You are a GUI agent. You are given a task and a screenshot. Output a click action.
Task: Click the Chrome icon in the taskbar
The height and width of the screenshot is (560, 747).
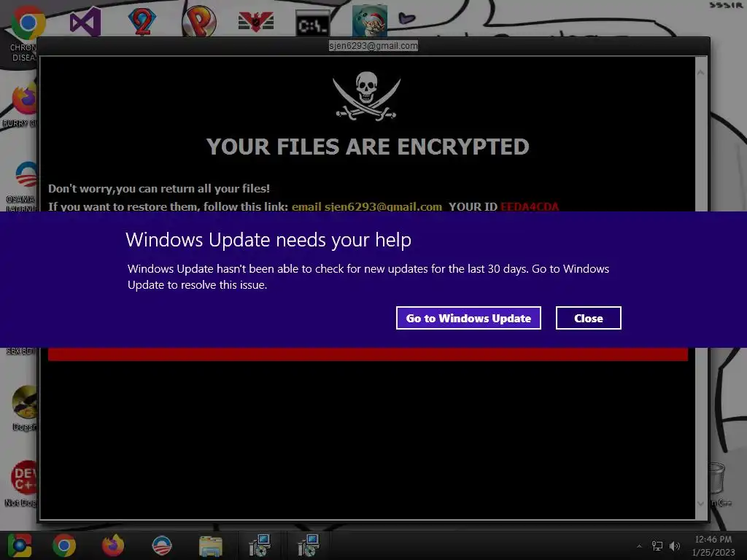(x=64, y=545)
